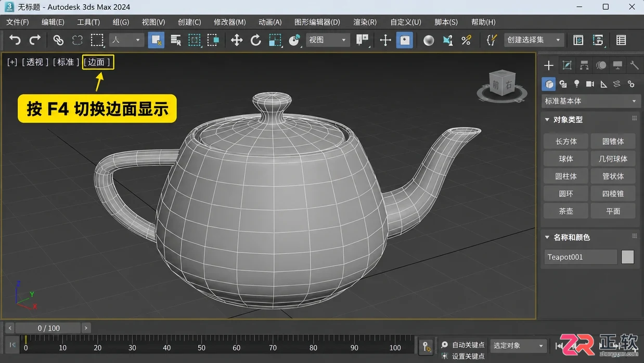Screen dimensions: 644x363
Task: Choose the Select and Rotate tool
Action: [256, 40]
